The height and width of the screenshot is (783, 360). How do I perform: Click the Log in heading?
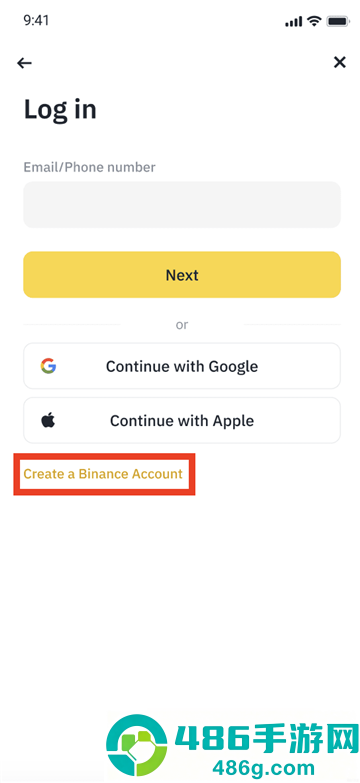click(x=60, y=109)
